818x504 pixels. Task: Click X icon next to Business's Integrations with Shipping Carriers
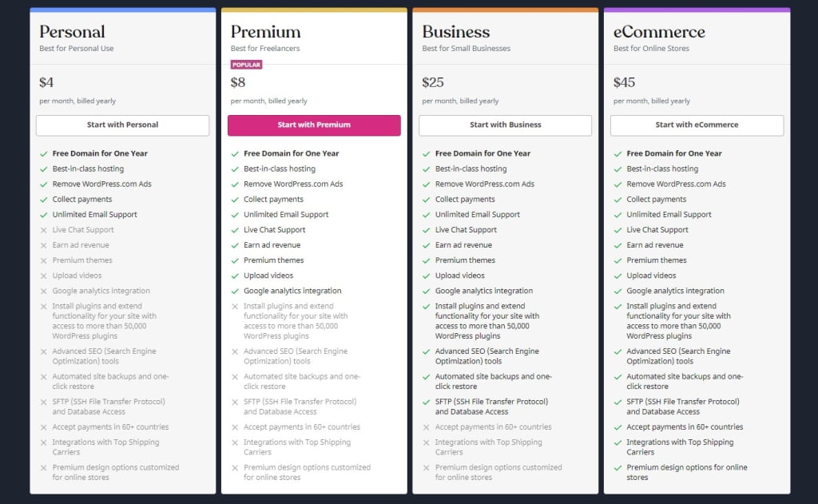[426, 442]
